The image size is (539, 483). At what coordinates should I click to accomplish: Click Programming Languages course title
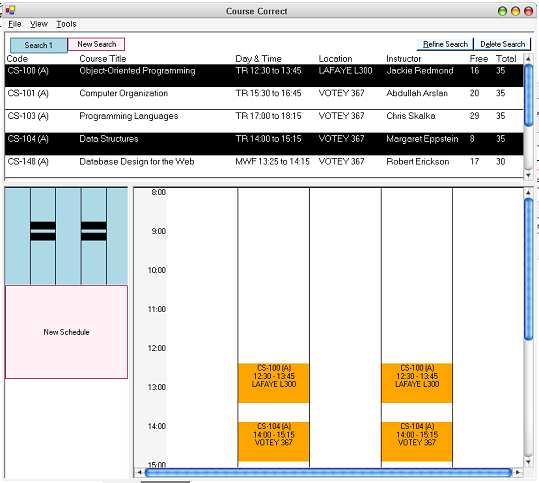click(129, 116)
